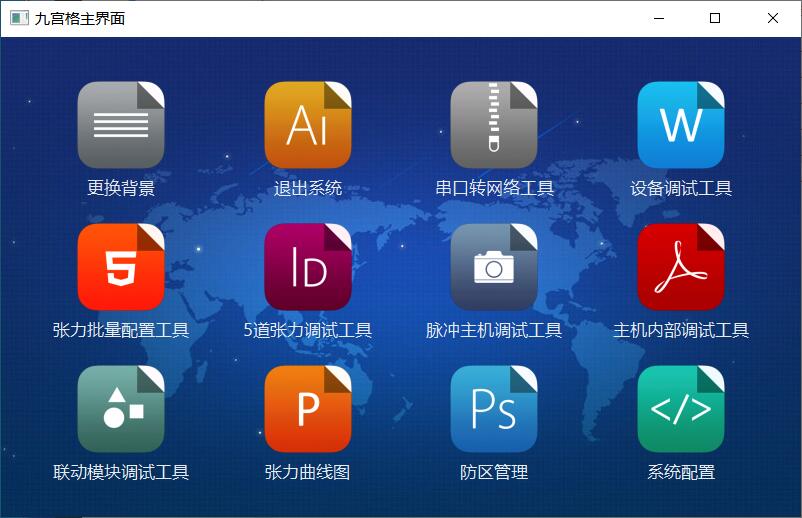Select the shapes icon for 联动模块调试工具

[x=120, y=409]
